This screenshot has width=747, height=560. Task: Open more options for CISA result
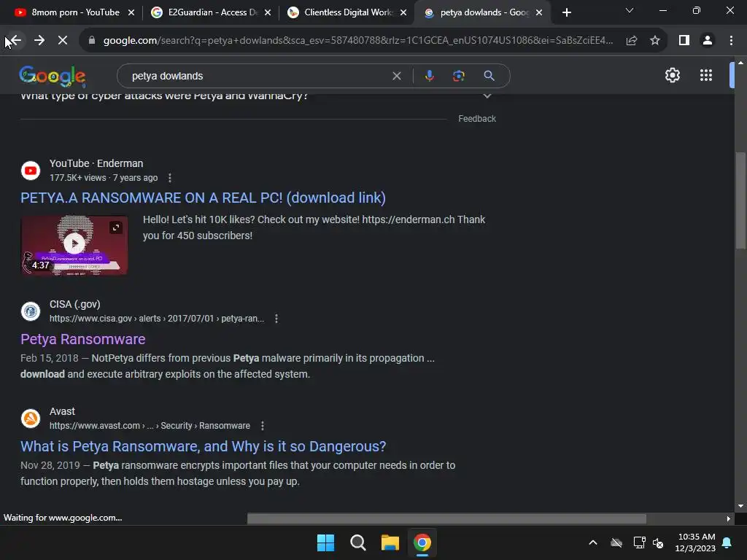pyautogui.click(x=276, y=319)
